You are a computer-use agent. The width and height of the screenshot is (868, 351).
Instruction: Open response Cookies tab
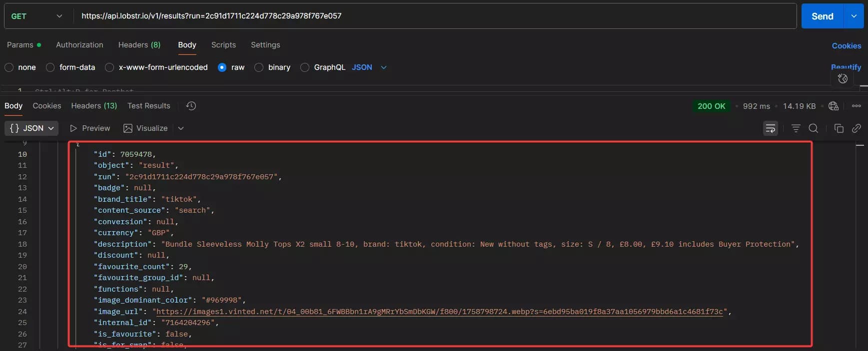47,106
